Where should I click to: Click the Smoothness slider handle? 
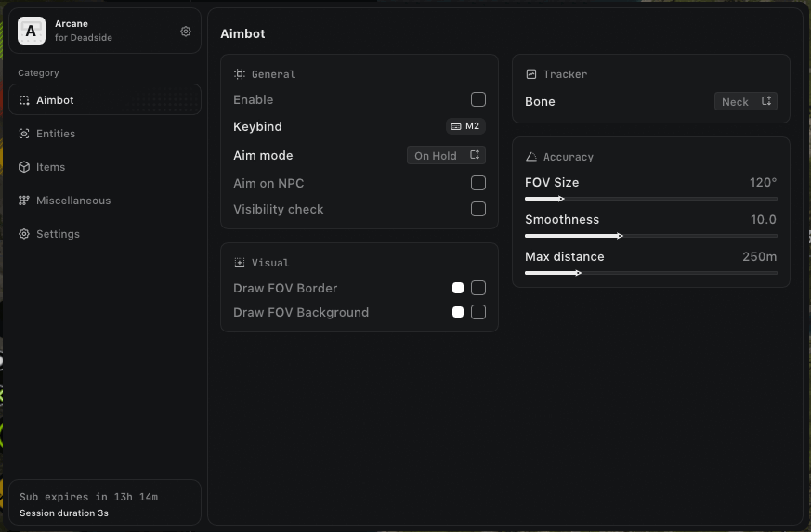(621, 236)
